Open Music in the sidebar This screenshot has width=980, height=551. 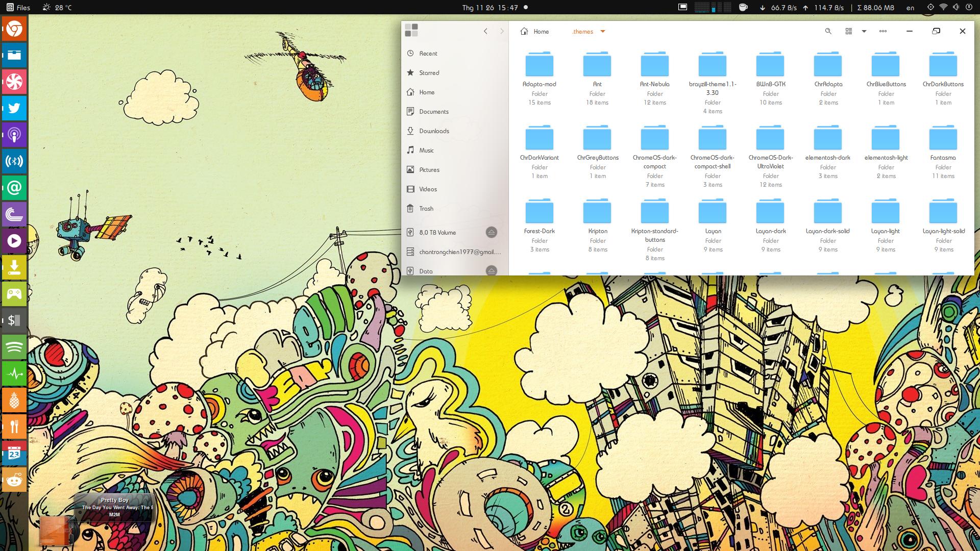point(455,151)
